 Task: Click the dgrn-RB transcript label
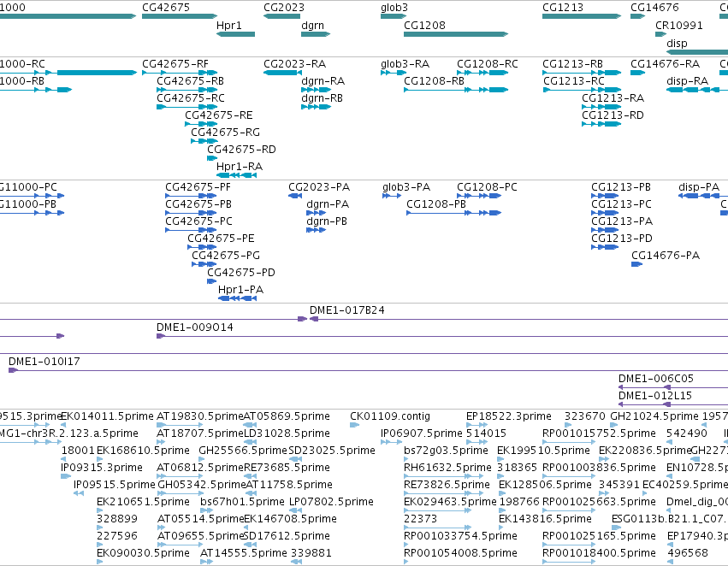click(x=323, y=98)
